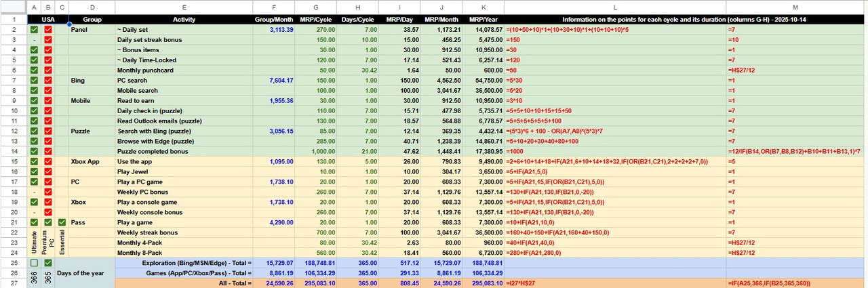
Task: Select the MRP/Cycle header cell
Action: click(316, 20)
